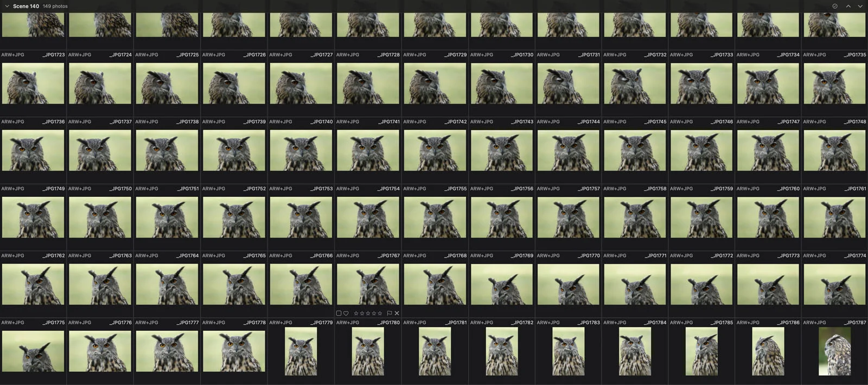Click the 149 photos count
The height and width of the screenshot is (385, 868).
point(55,6)
